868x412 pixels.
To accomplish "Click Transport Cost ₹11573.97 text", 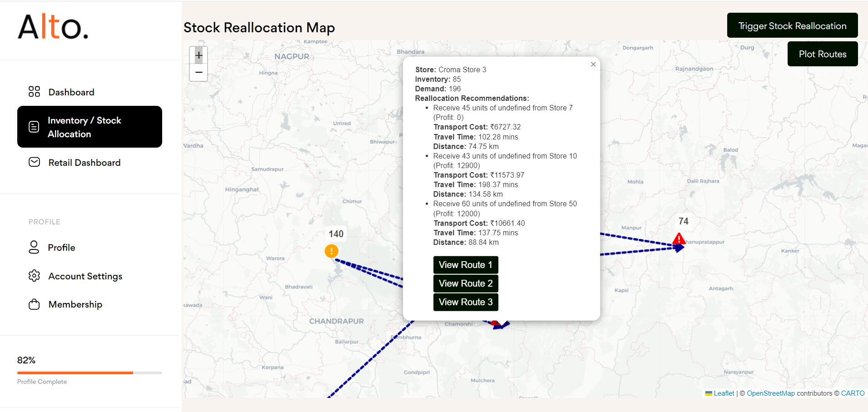I will point(479,175).
